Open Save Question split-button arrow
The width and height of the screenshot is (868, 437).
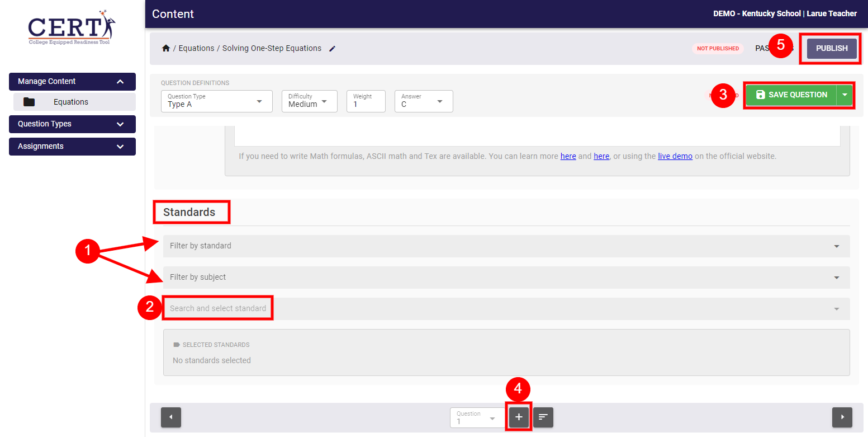(845, 95)
